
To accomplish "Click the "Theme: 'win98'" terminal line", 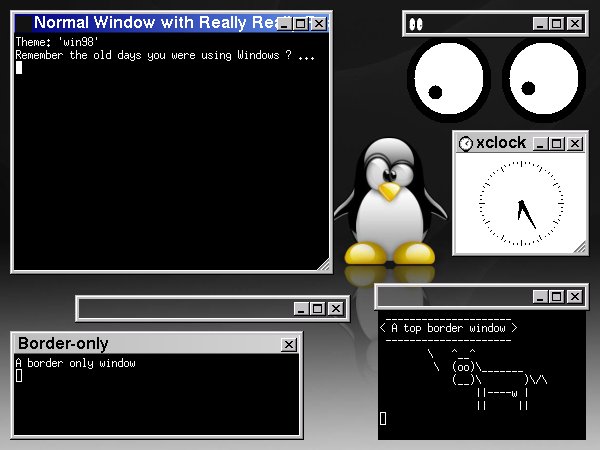I will tap(57, 42).
